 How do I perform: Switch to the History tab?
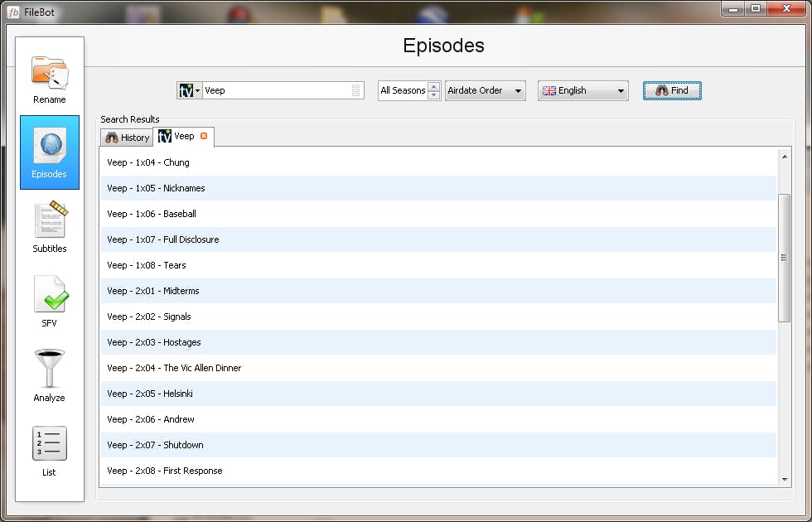(127, 138)
